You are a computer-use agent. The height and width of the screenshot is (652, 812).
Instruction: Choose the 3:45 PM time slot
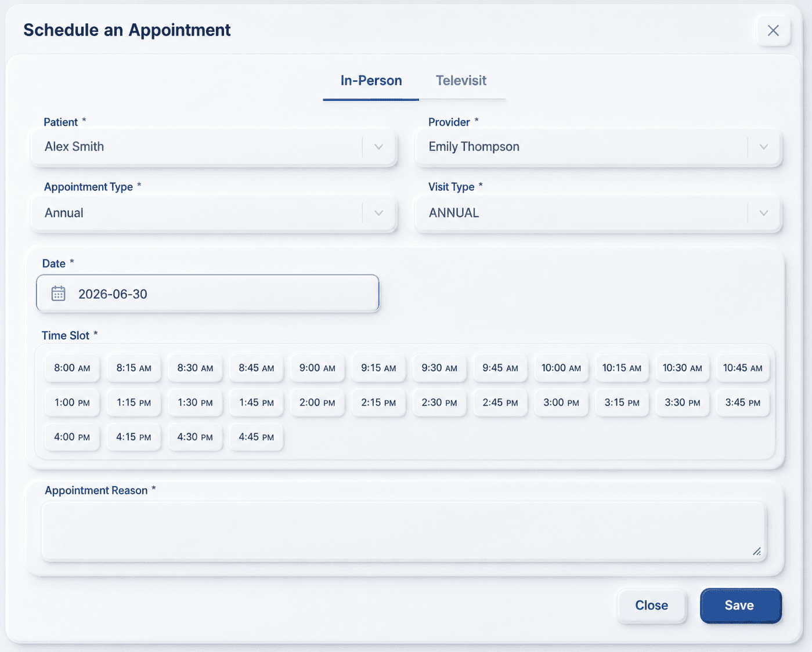point(743,403)
